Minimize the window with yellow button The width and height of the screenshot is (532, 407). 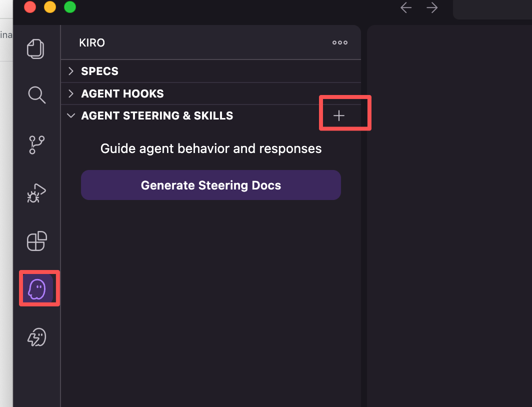pos(50,7)
